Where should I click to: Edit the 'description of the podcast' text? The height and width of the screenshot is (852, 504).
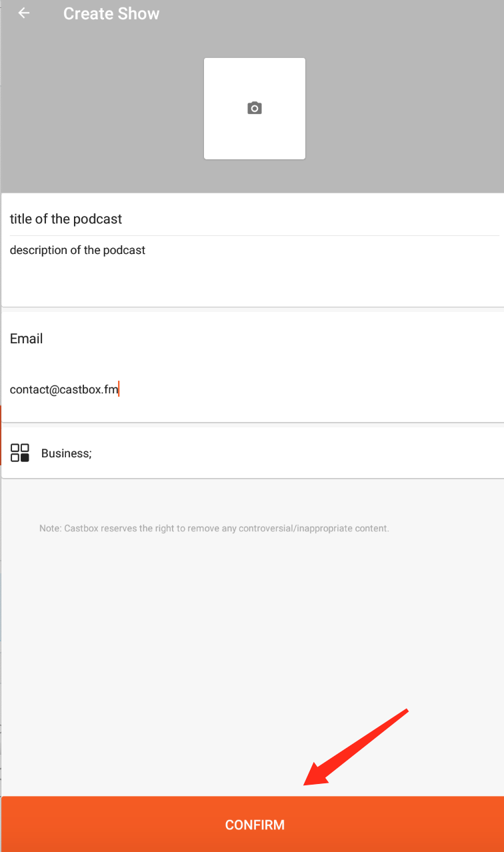coord(77,251)
